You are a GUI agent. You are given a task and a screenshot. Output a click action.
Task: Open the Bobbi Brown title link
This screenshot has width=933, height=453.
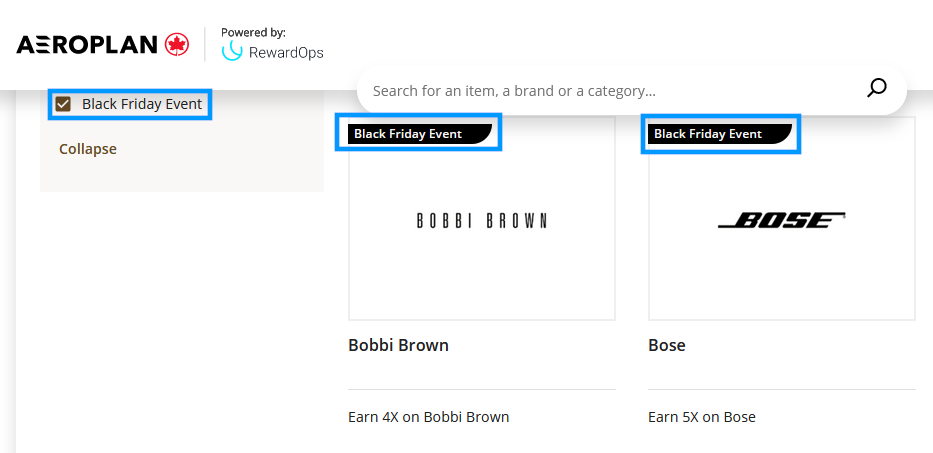[398, 345]
